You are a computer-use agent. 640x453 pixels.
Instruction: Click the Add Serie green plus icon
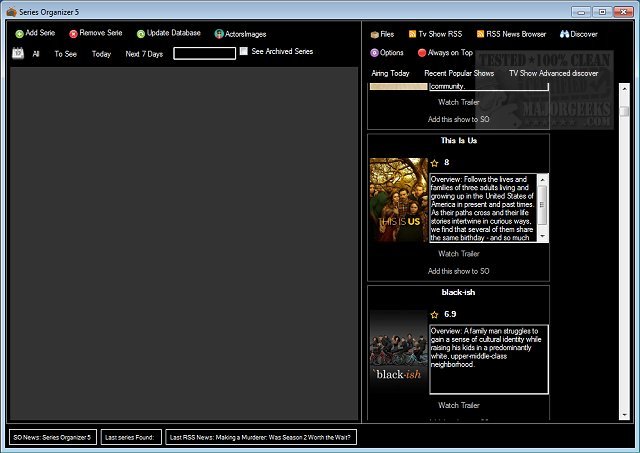(x=19, y=34)
